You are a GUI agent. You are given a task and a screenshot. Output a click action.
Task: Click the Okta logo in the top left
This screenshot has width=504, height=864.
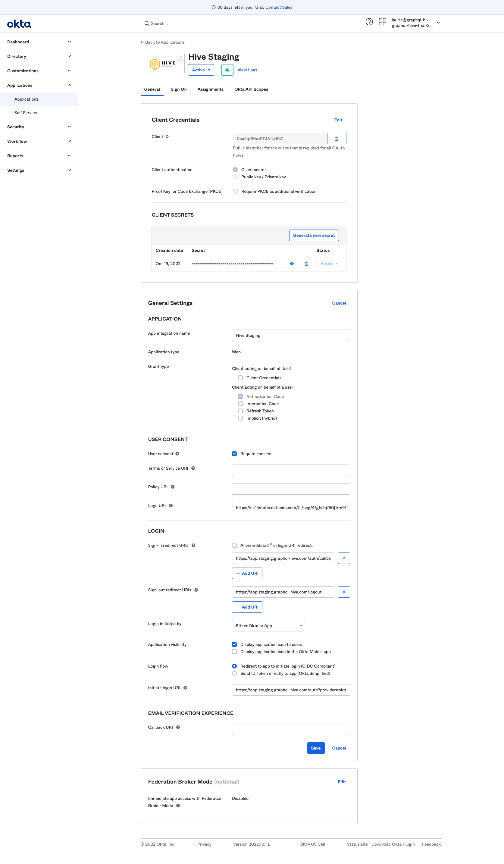[19, 24]
